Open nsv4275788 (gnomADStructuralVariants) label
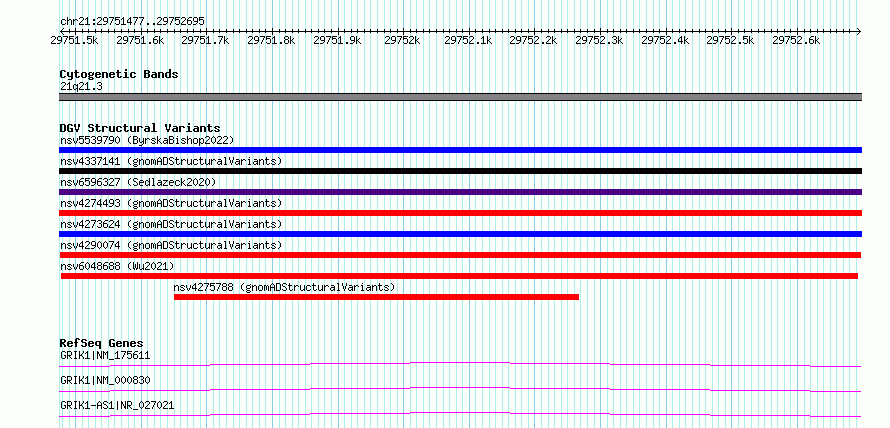This screenshot has height=428, width=890. (284, 287)
